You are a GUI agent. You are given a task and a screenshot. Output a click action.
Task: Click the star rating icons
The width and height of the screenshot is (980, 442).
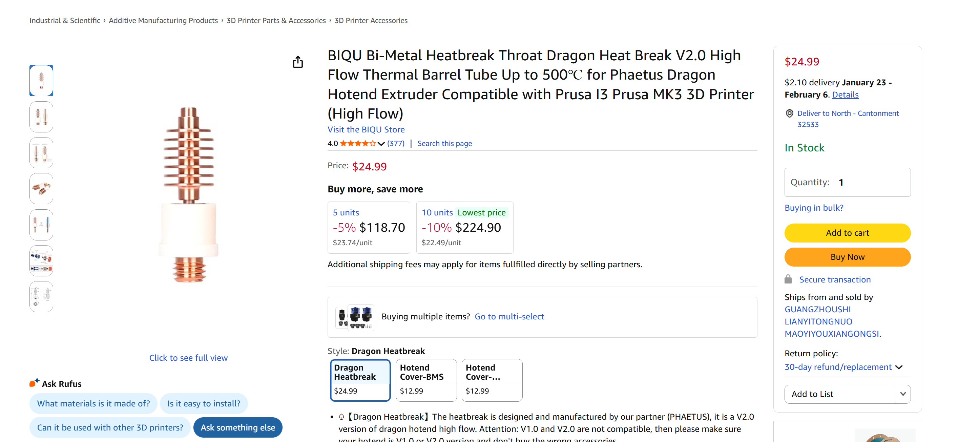tap(357, 143)
